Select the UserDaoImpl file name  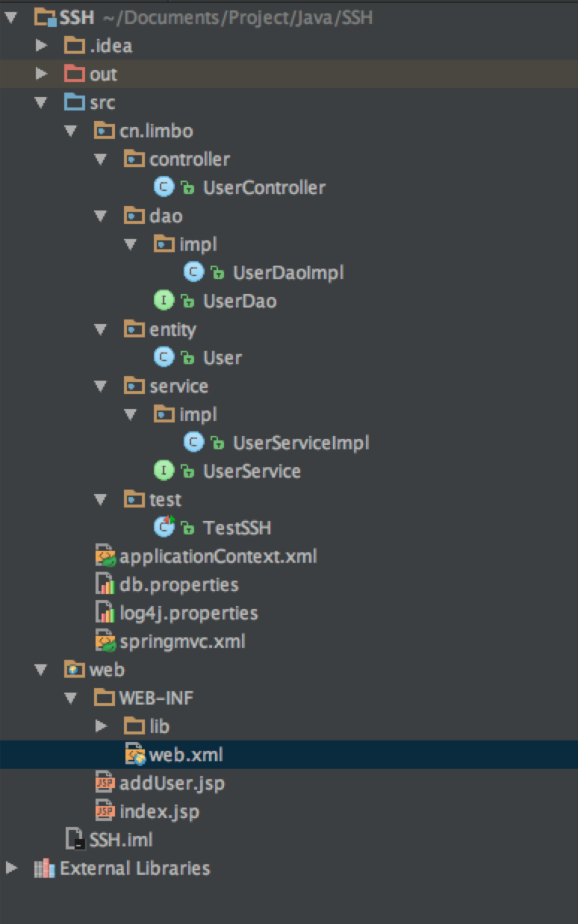pyautogui.click(x=288, y=273)
